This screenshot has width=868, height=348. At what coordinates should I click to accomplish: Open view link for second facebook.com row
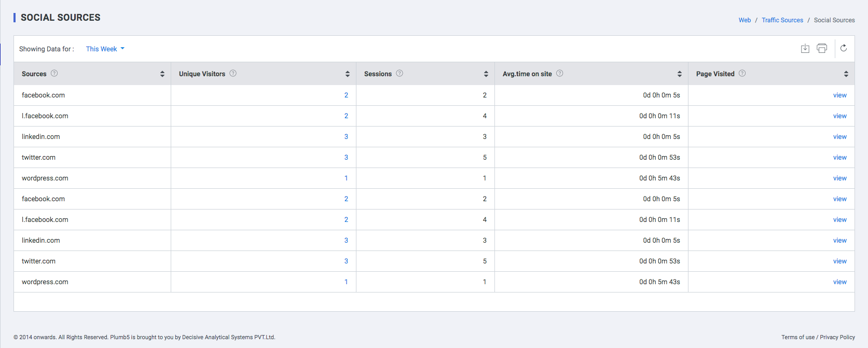tap(839, 199)
